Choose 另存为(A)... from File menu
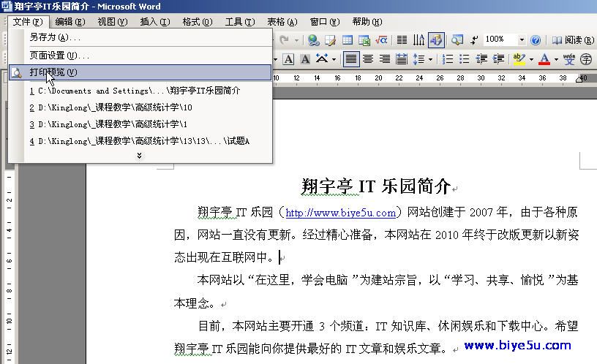The image size is (597, 364). tap(140, 37)
